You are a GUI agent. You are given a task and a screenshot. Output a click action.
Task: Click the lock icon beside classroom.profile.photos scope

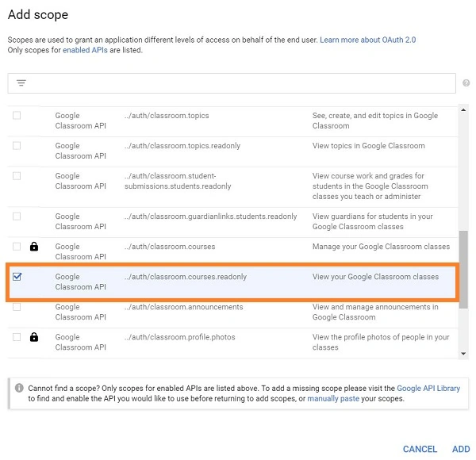pyautogui.click(x=34, y=337)
